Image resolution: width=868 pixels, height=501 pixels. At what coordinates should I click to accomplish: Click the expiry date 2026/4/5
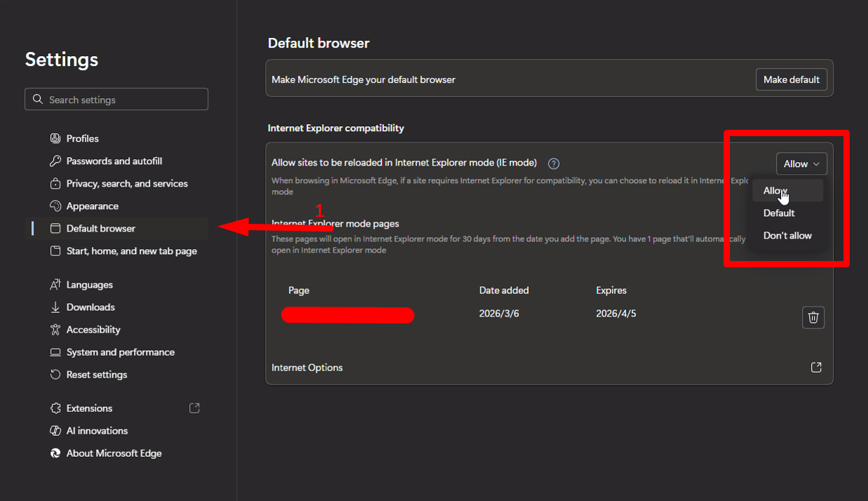click(x=616, y=313)
